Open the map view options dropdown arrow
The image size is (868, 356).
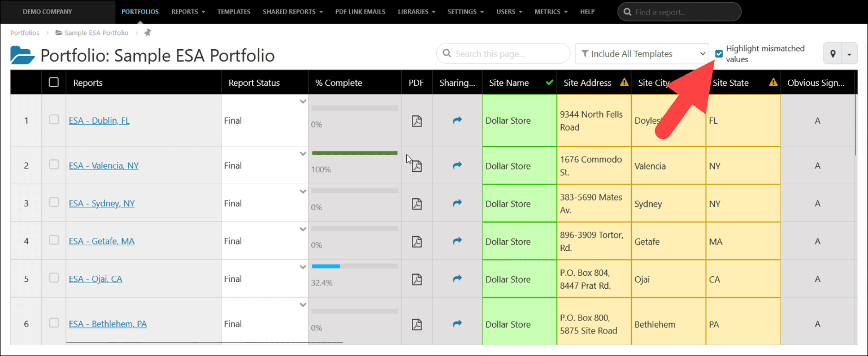point(850,54)
